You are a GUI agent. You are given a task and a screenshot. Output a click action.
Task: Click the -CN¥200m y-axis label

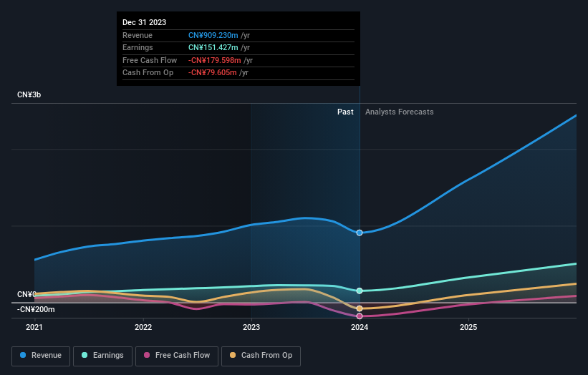[36, 309]
